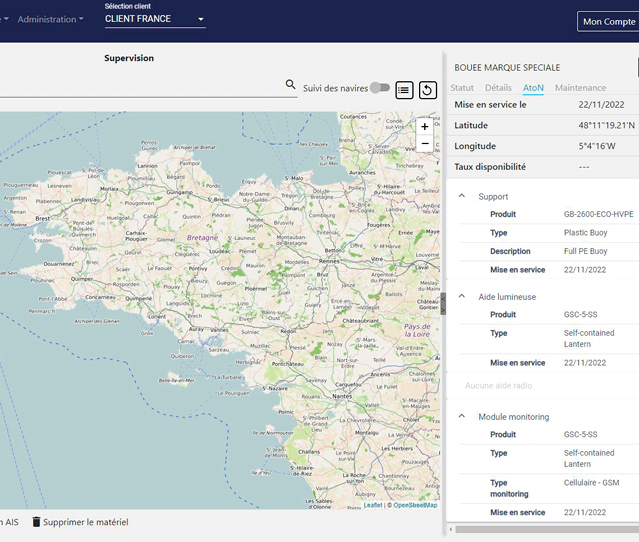The height and width of the screenshot is (542, 639).
Task: Click BOUEE MARQUE SPECIALE title
Action: [507, 68]
